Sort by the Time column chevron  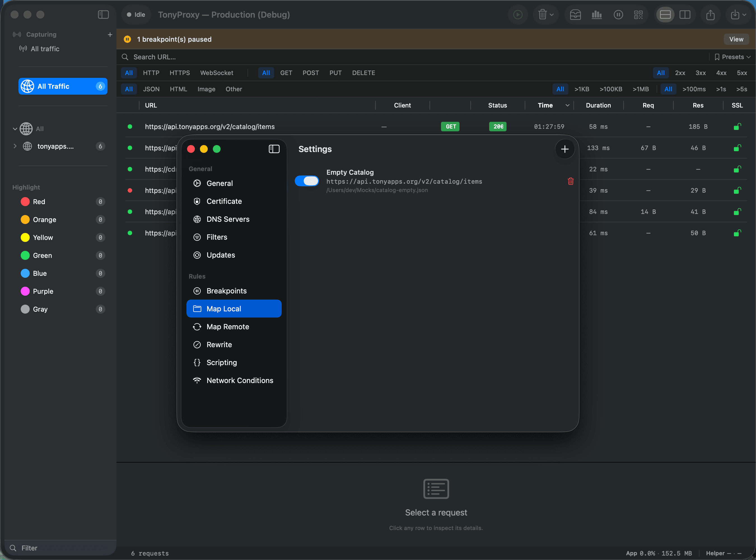pyautogui.click(x=567, y=106)
